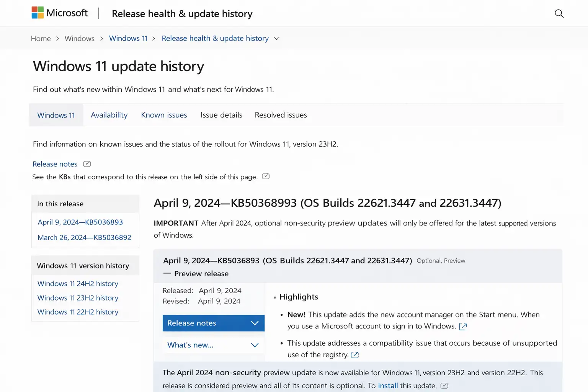Image resolution: width=588 pixels, height=392 pixels.
Task: Click the install hyperlink
Action: click(387, 385)
